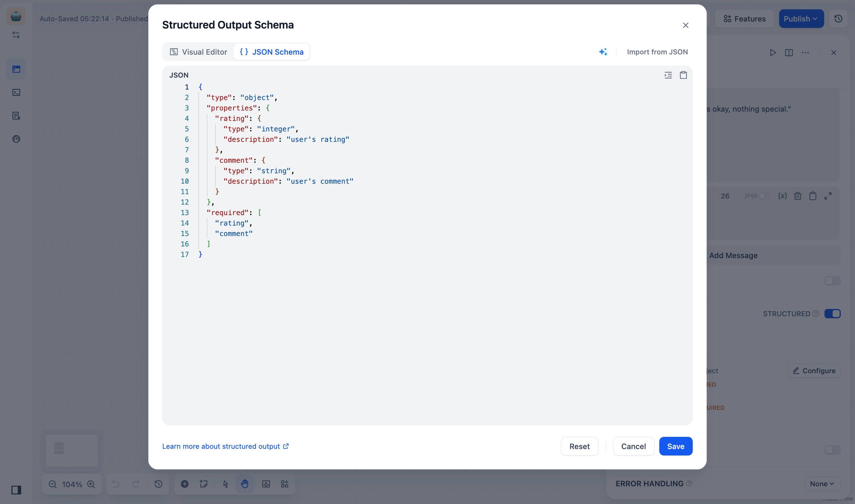Image resolution: width=855 pixels, height=504 pixels.
Task: Toggle the Jinja switch
Action: click(x=764, y=196)
